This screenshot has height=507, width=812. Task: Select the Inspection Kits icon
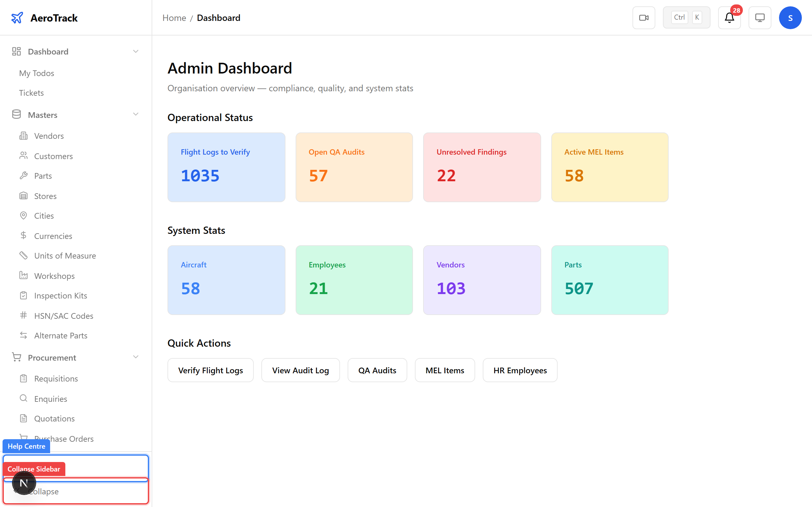pos(23,295)
